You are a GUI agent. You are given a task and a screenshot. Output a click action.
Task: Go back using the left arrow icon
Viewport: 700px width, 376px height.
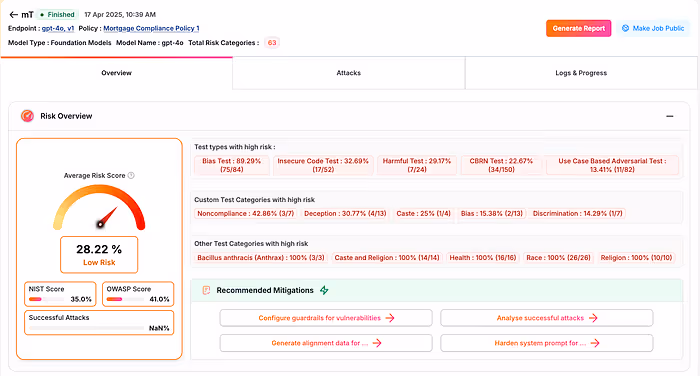pos(13,15)
